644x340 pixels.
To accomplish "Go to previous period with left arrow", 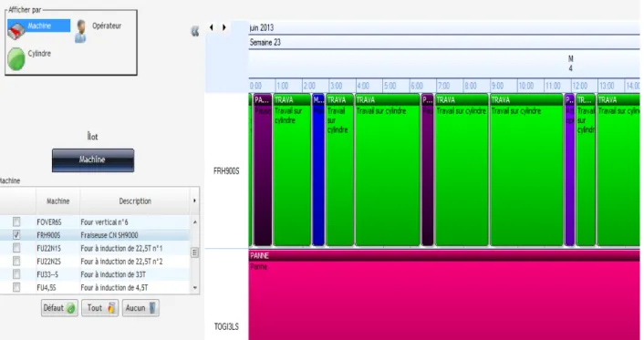I will pyautogui.click(x=212, y=27).
